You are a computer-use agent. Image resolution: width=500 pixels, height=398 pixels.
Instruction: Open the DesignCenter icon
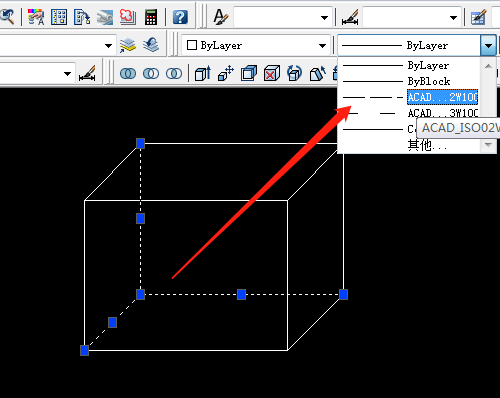pos(59,17)
